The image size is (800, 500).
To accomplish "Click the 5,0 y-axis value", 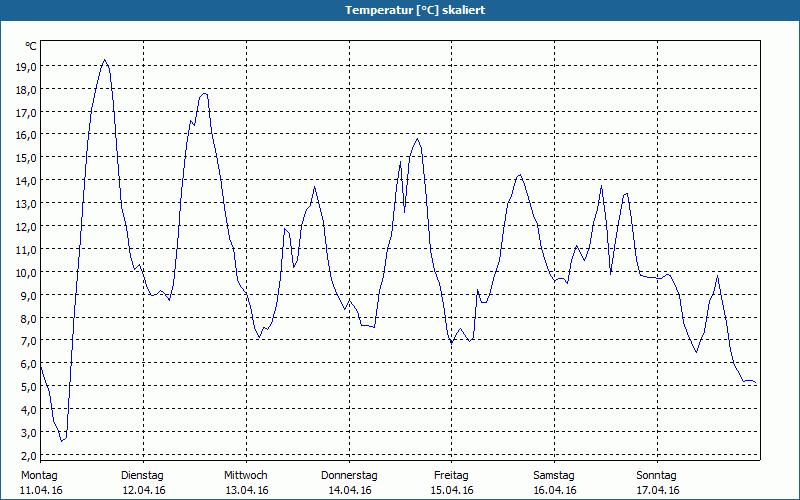I will [29, 387].
